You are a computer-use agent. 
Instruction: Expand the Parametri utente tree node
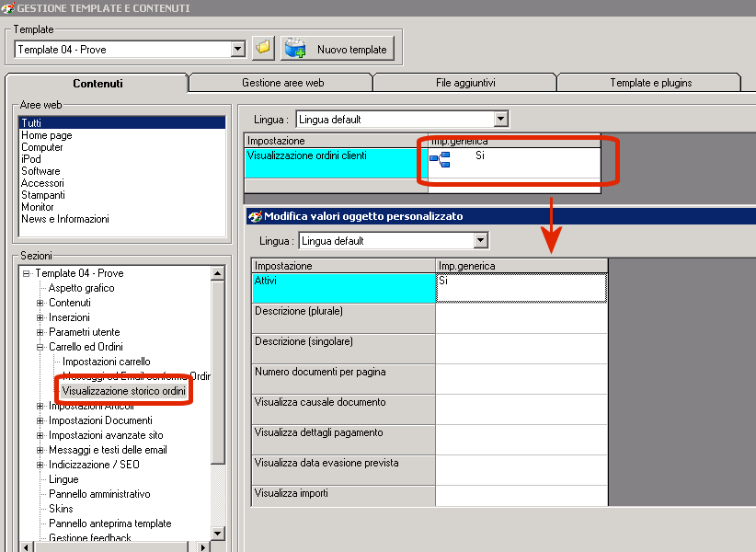[40, 332]
